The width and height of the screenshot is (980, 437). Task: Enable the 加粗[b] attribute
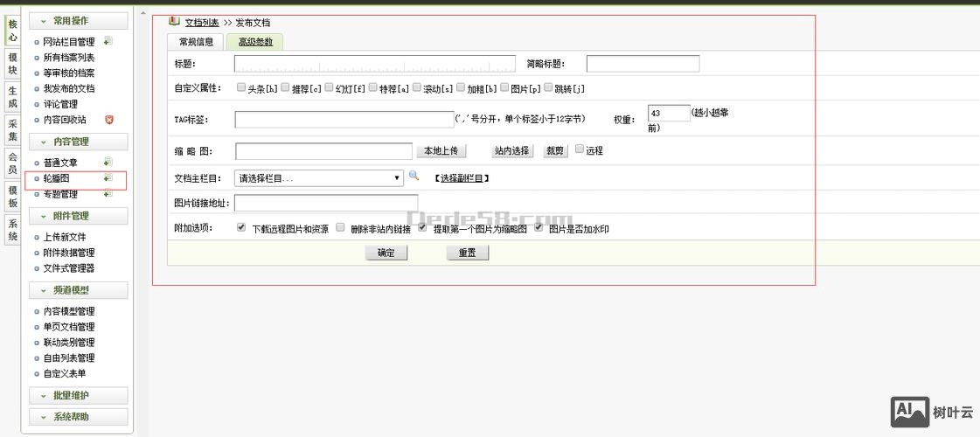click(x=461, y=87)
